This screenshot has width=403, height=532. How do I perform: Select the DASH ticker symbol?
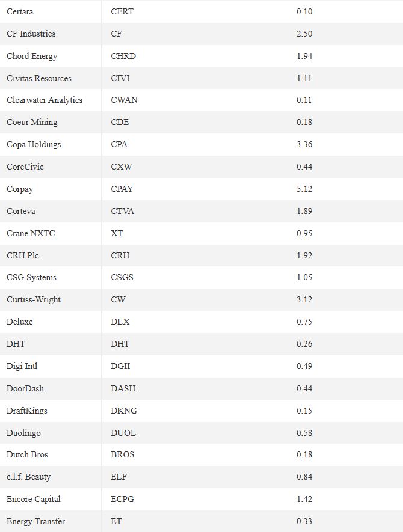pyautogui.click(x=123, y=388)
